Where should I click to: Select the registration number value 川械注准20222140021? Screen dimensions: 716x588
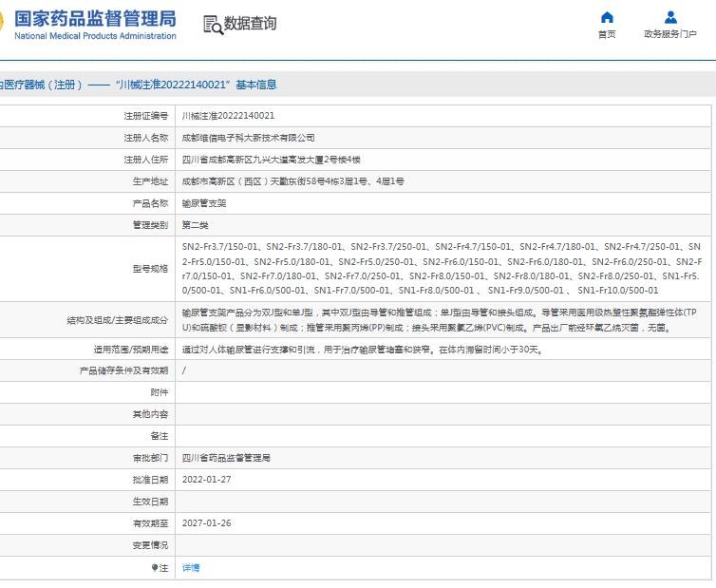click(228, 116)
